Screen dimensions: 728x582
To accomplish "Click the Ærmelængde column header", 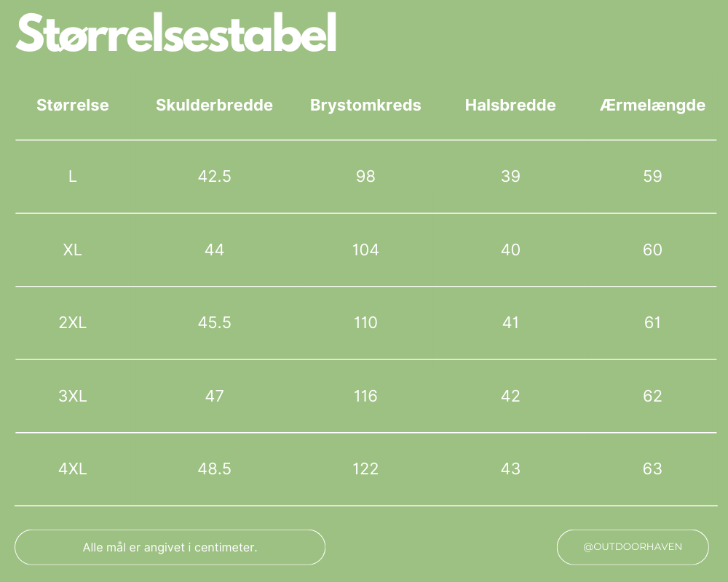I will pyautogui.click(x=652, y=105).
